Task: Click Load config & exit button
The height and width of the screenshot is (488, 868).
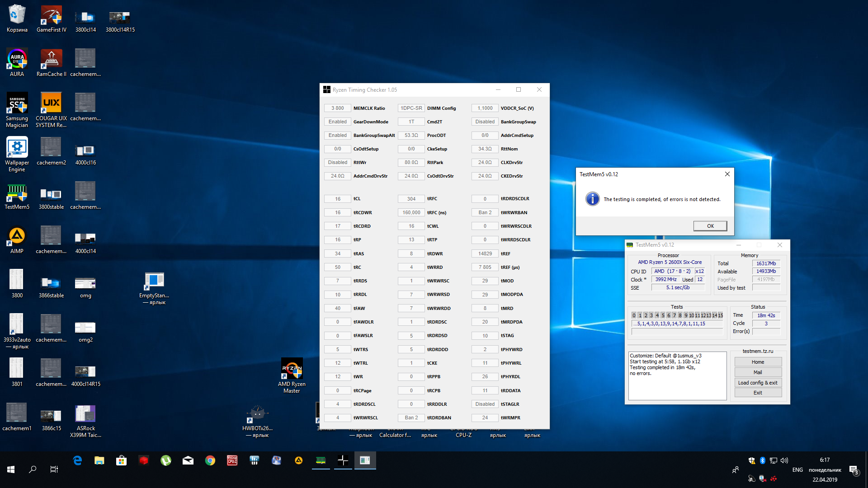Action: pyautogui.click(x=758, y=383)
